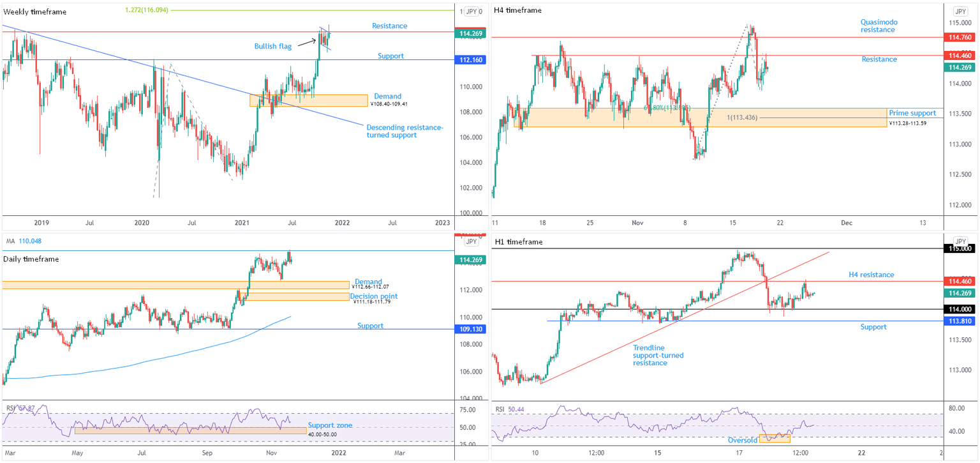Click the 114.000 price tag on H1 chart

[x=960, y=310]
